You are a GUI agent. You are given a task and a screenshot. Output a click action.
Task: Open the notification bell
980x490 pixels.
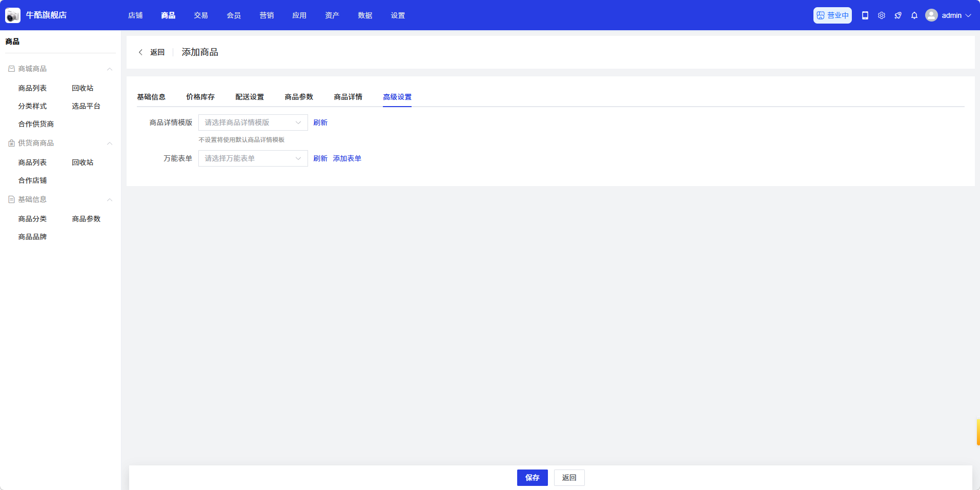click(x=914, y=15)
